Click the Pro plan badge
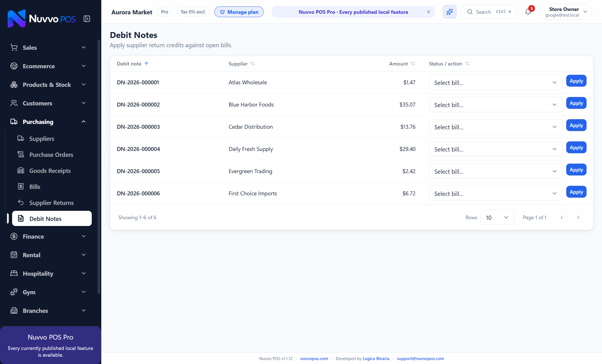 165,12
